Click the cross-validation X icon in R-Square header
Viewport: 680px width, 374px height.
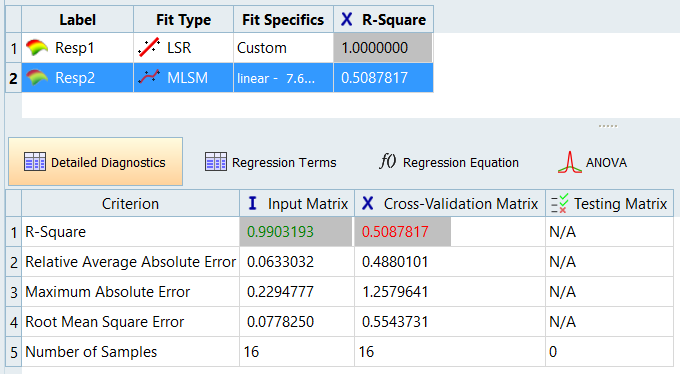pyautogui.click(x=346, y=19)
